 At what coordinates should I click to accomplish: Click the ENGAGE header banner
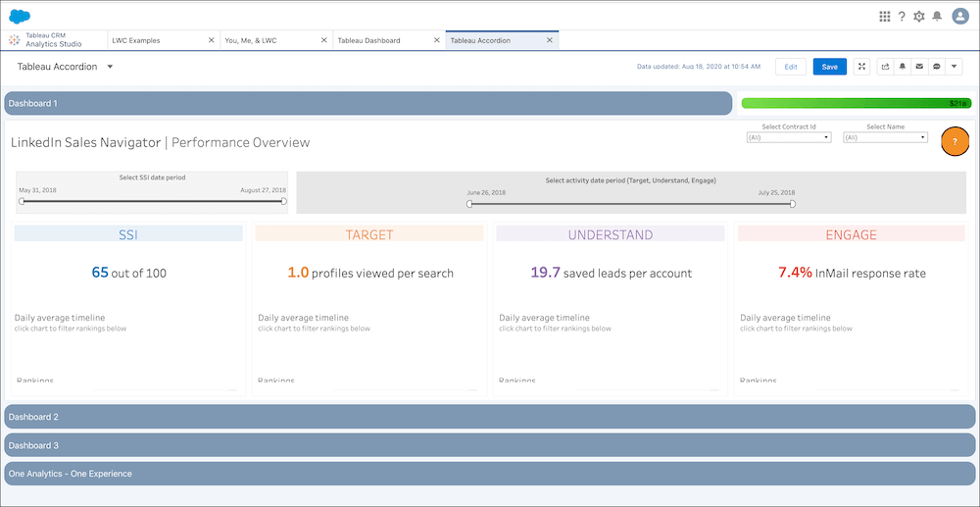pos(852,234)
